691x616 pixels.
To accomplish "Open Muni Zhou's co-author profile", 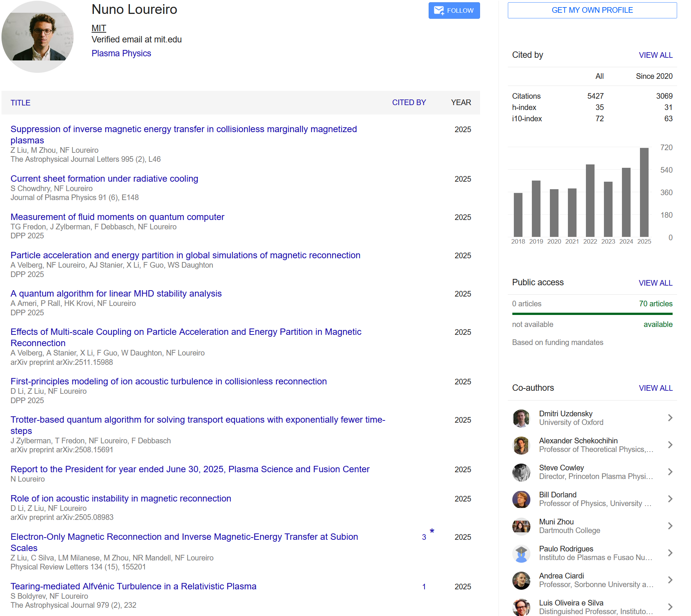I will point(556,522).
